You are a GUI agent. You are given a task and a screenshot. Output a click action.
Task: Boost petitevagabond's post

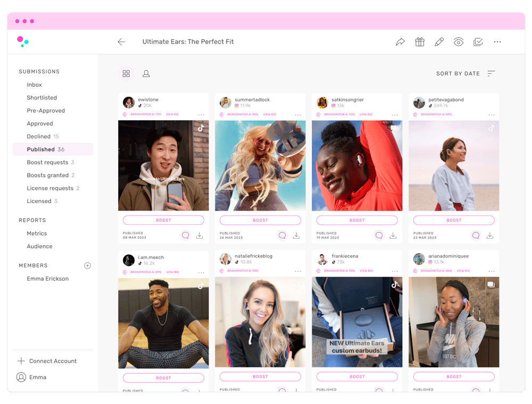coord(453,220)
